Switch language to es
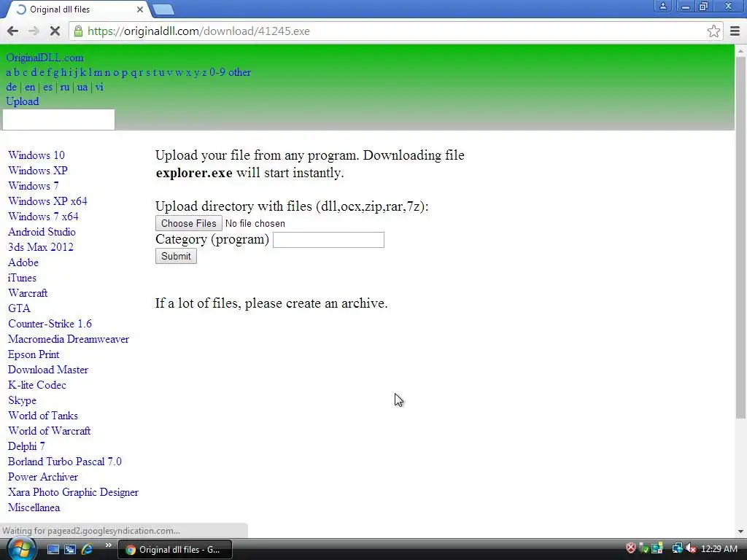Viewport: 747px width, 560px height. point(47,87)
